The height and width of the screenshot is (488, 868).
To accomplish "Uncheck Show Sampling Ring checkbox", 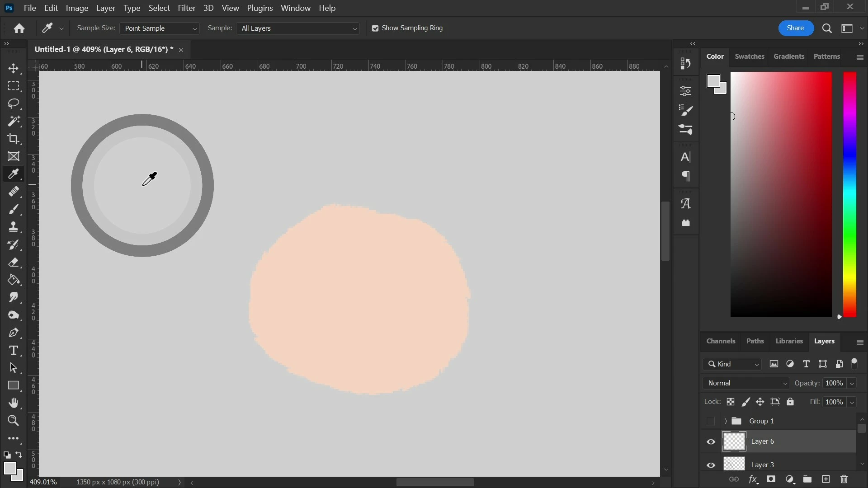I will 375,28.
